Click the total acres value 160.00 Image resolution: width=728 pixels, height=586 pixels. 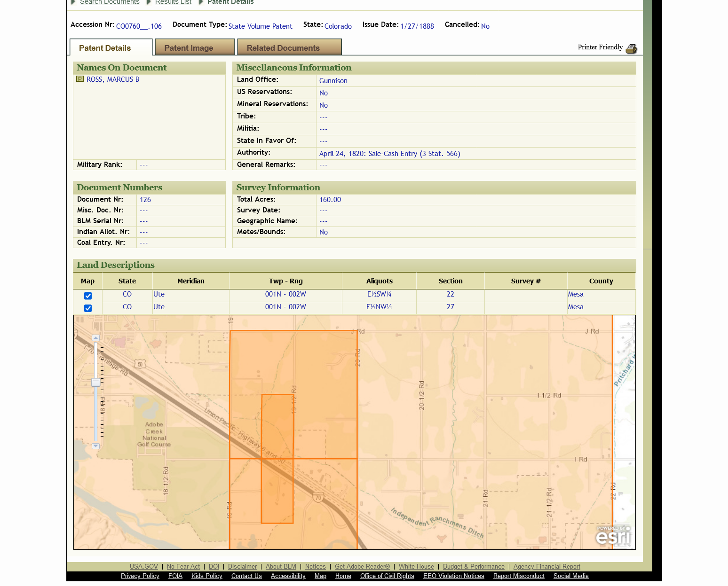coord(330,200)
